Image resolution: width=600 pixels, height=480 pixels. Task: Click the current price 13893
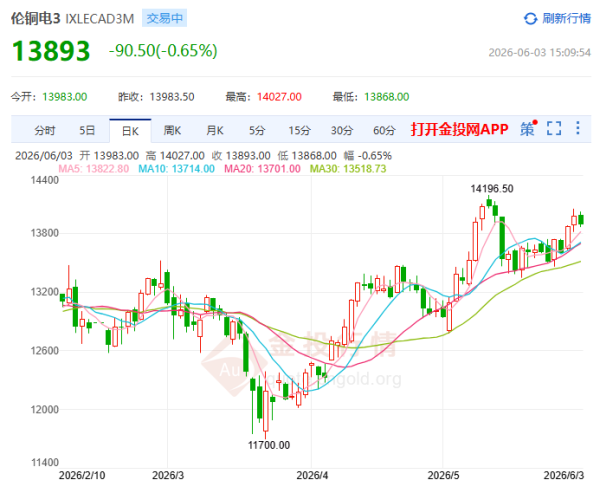tap(51, 51)
